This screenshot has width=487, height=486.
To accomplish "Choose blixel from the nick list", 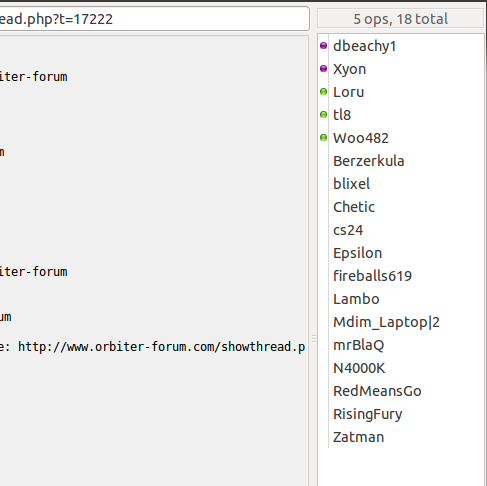I will point(351,184).
